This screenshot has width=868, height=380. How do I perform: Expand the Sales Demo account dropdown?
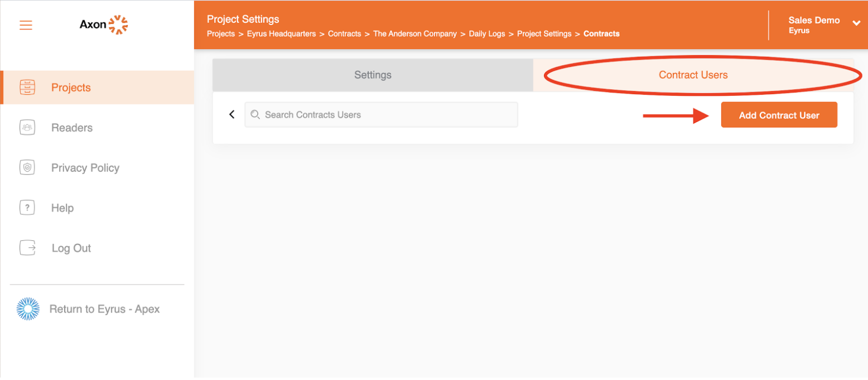point(856,22)
